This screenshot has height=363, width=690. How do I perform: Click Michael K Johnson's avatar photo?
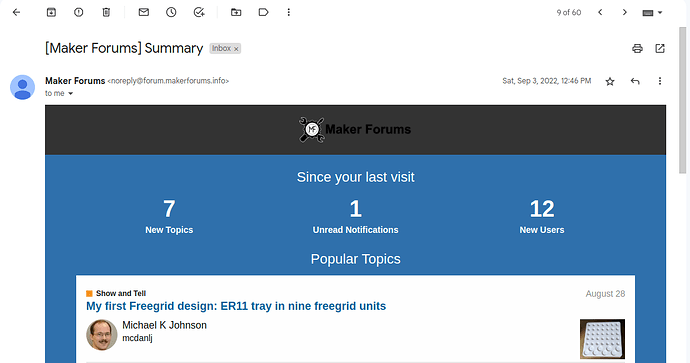[102, 334]
